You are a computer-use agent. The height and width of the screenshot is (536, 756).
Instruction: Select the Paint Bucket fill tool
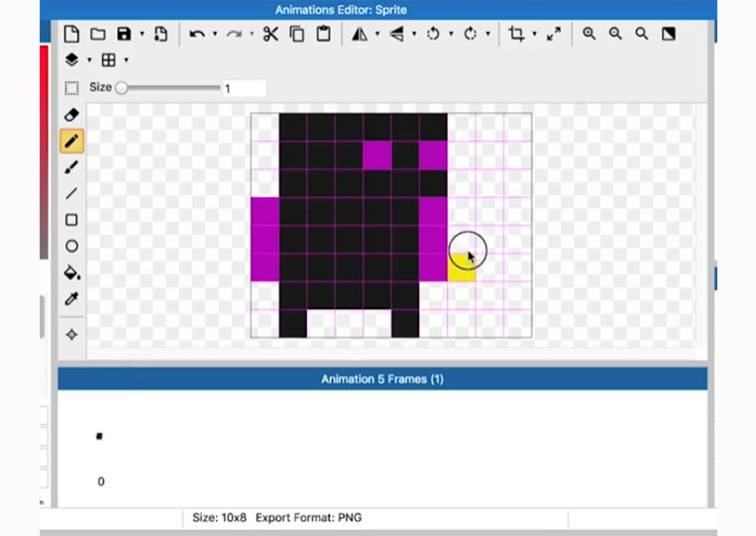[72, 272]
